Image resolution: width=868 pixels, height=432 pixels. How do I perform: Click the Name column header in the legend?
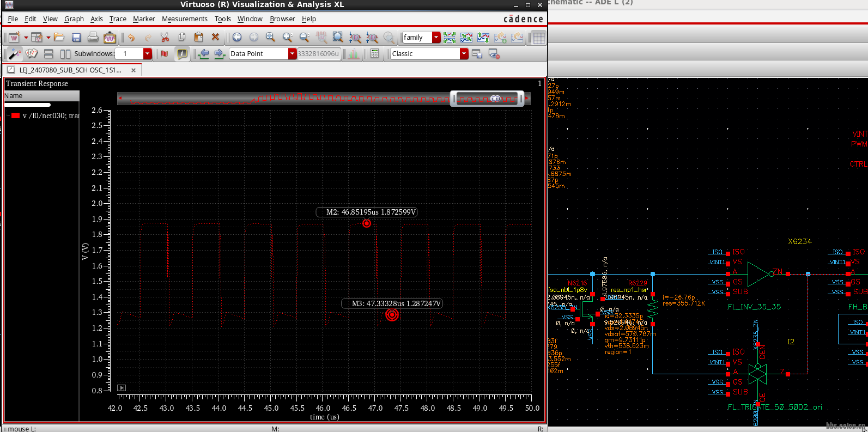click(41, 96)
